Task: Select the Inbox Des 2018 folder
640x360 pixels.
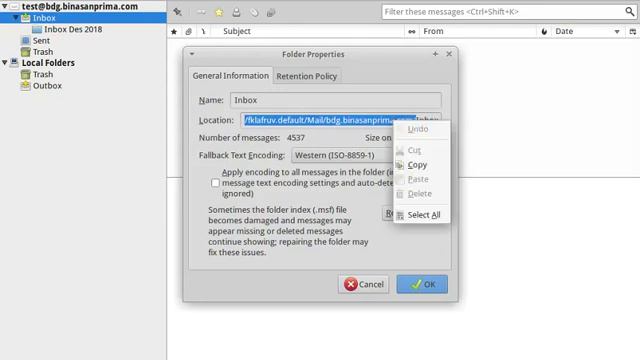Action: coord(73,29)
